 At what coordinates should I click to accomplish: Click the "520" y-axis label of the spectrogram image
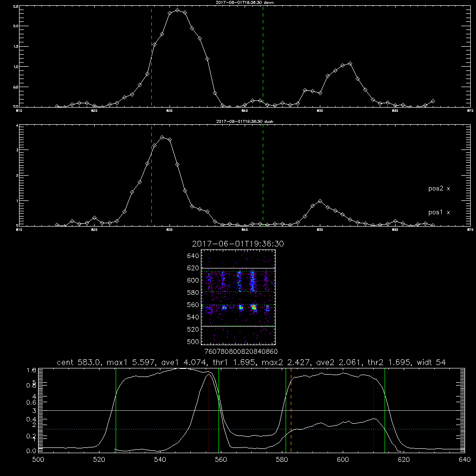point(193,329)
